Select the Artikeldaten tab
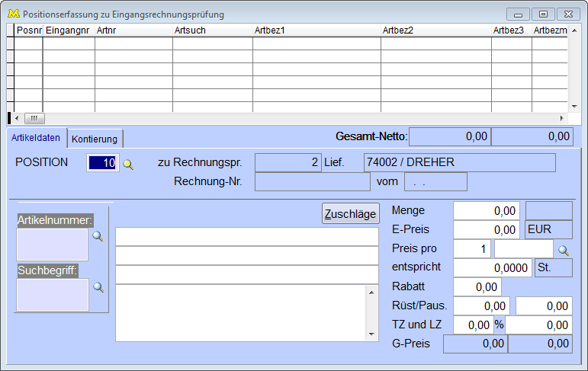The height and width of the screenshot is (371, 588). (37, 138)
